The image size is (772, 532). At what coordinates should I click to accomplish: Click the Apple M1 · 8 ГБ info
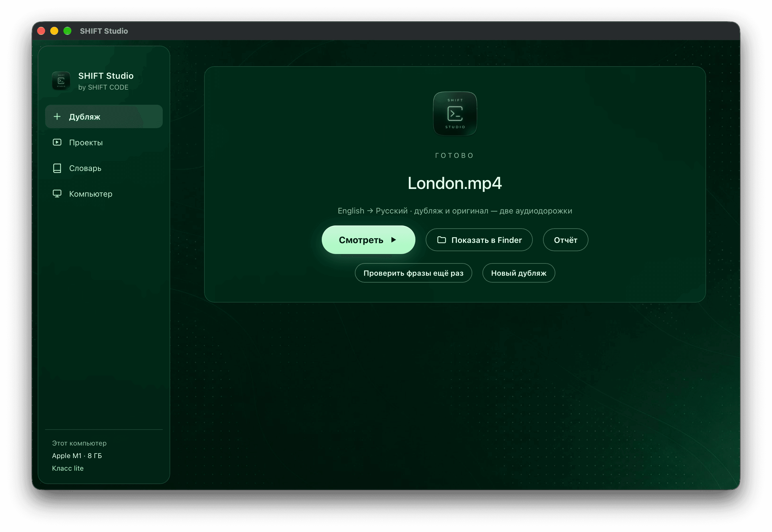(x=77, y=456)
